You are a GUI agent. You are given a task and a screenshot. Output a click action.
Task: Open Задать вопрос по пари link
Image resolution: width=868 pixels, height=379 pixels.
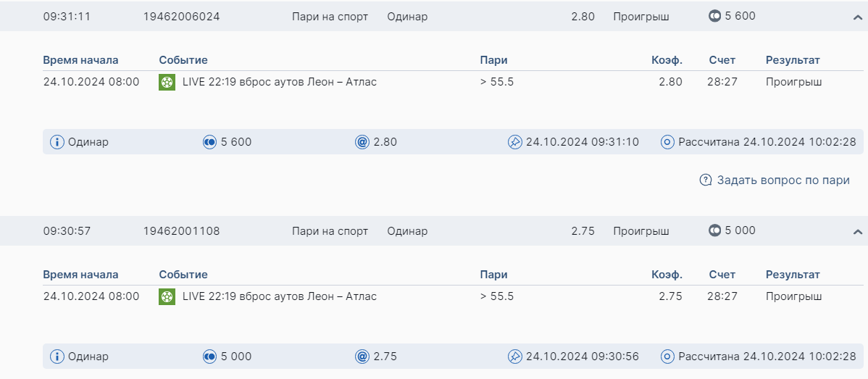pos(783,180)
